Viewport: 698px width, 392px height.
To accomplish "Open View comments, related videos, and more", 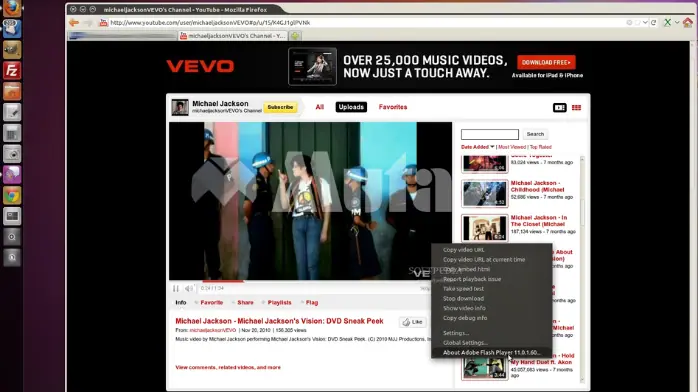I will (228, 368).
